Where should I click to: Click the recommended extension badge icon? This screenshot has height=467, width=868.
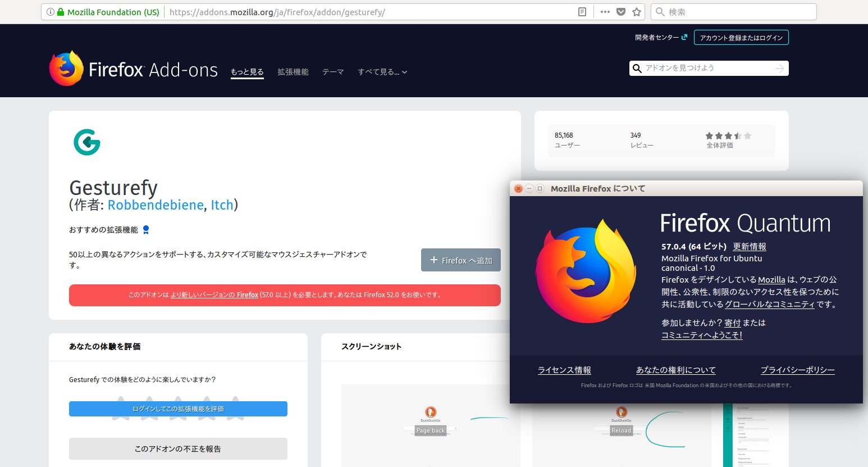(146, 230)
